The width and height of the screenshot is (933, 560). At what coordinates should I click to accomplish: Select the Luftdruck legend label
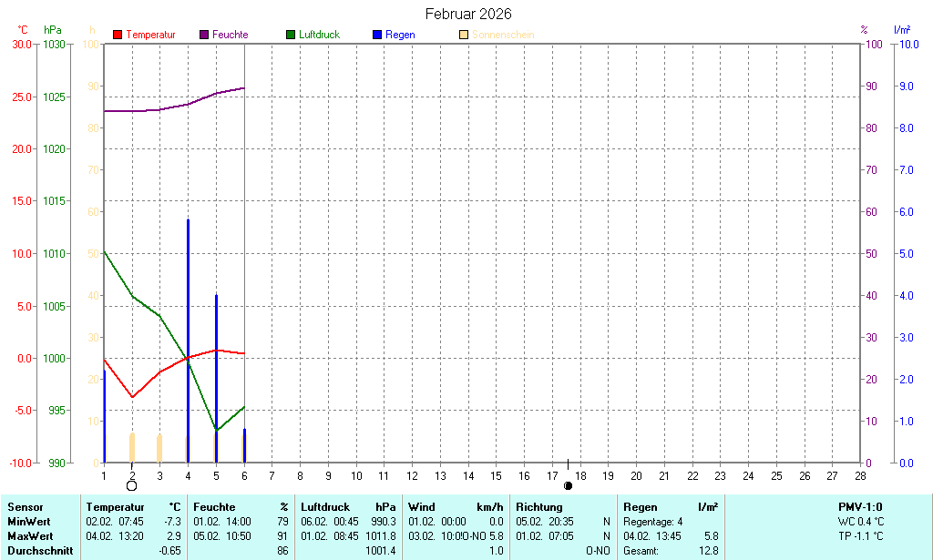pos(319,35)
